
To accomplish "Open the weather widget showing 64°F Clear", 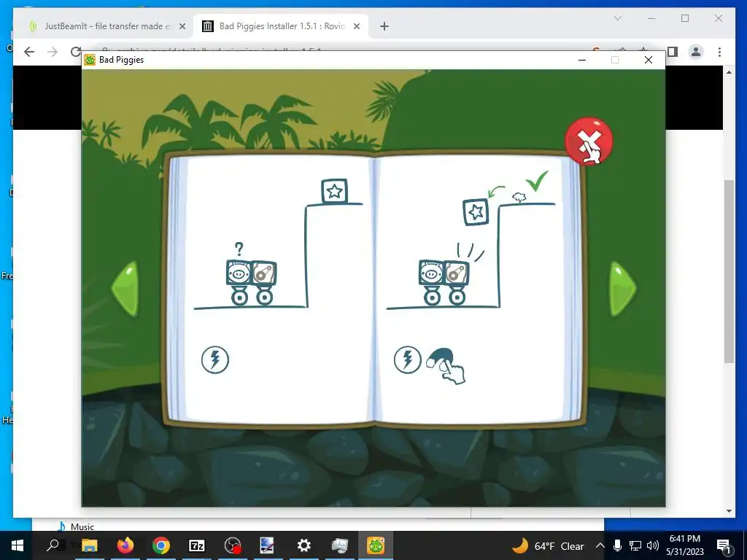I will pos(548,545).
